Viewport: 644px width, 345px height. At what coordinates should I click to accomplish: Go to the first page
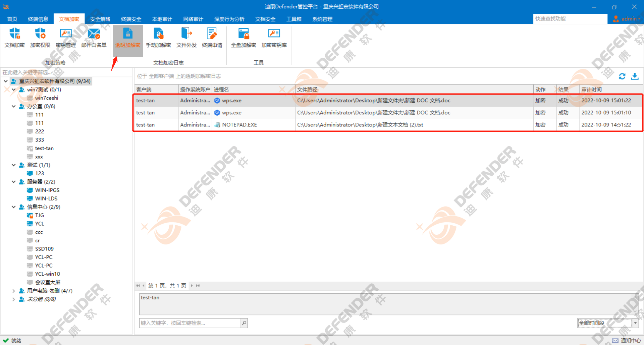138,286
